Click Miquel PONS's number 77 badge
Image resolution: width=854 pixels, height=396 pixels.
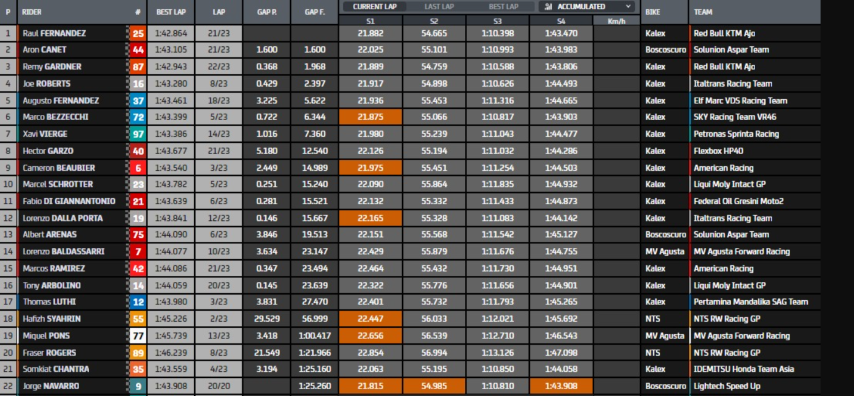click(x=138, y=336)
